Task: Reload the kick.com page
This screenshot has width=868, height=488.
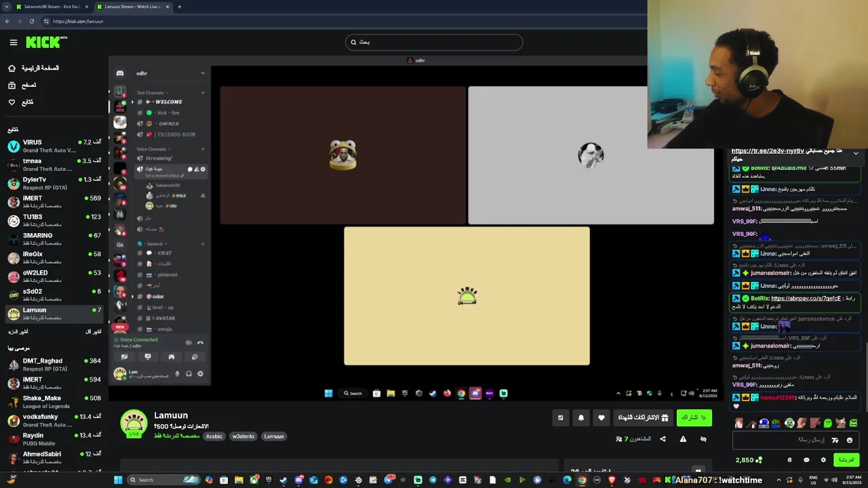Action: coord(31,21)
